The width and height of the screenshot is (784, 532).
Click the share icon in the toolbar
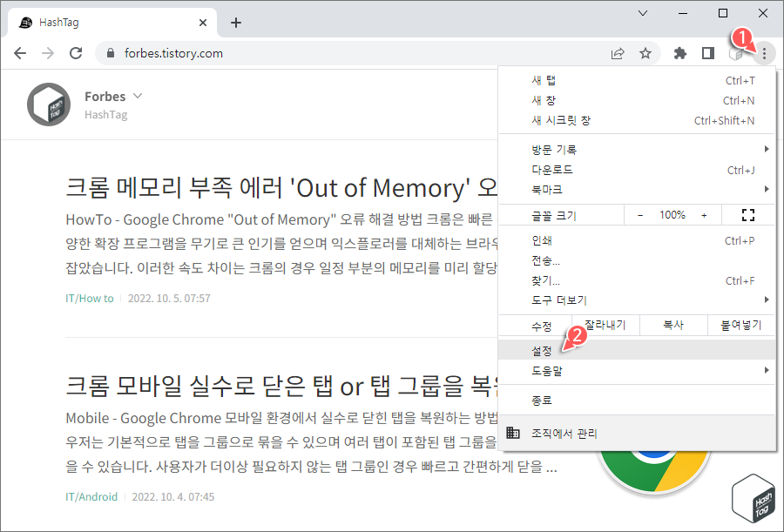(618, 53)
